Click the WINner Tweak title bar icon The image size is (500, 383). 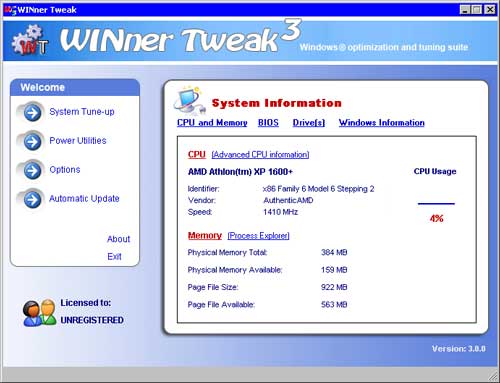click(10, 10)
